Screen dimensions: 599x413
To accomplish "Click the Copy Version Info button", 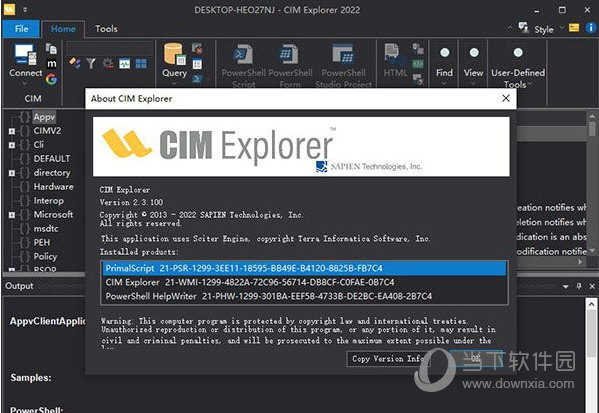I will point(388,359).
